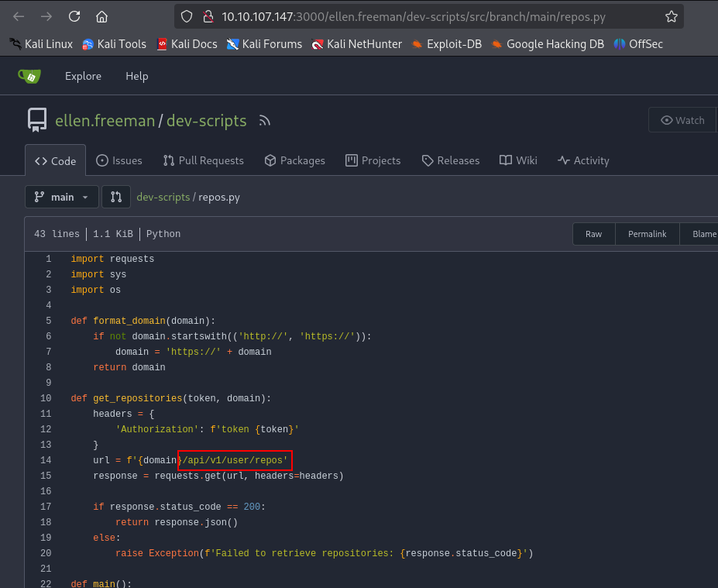Switch to the Activity tab
718x588 pixels.
[x=583, y=160]
